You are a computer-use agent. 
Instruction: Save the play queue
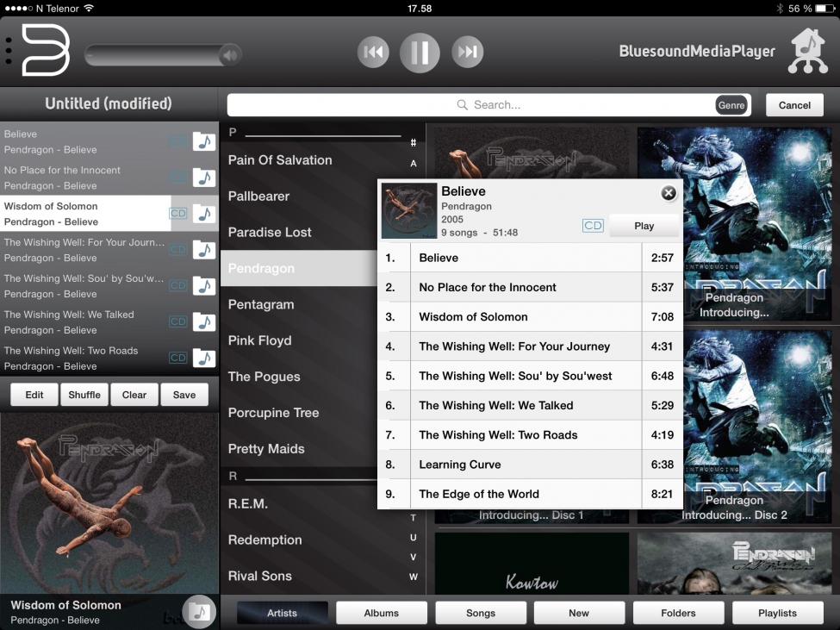click(184, 395)
